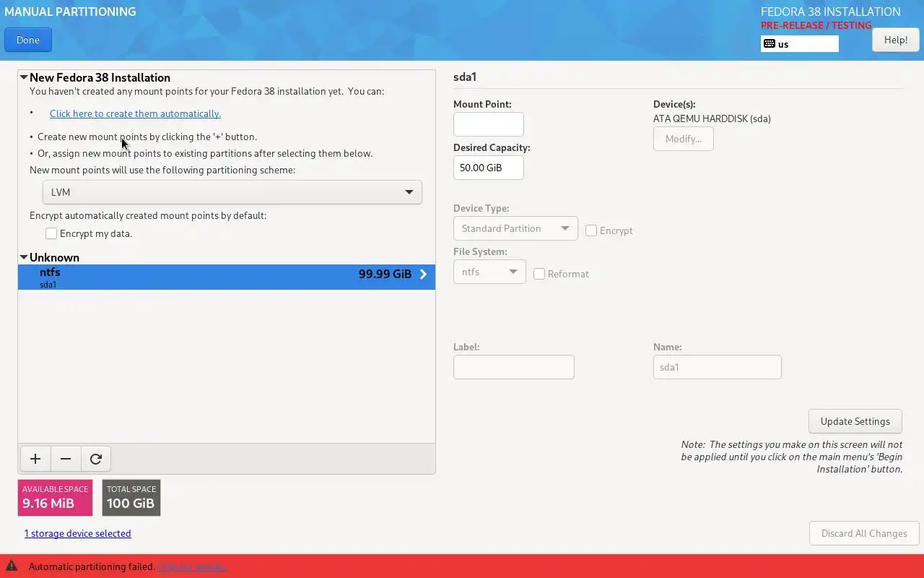Click the Automatic partitioning failed message
Viewport: 924px width, 578px height.
click(92, 566)
